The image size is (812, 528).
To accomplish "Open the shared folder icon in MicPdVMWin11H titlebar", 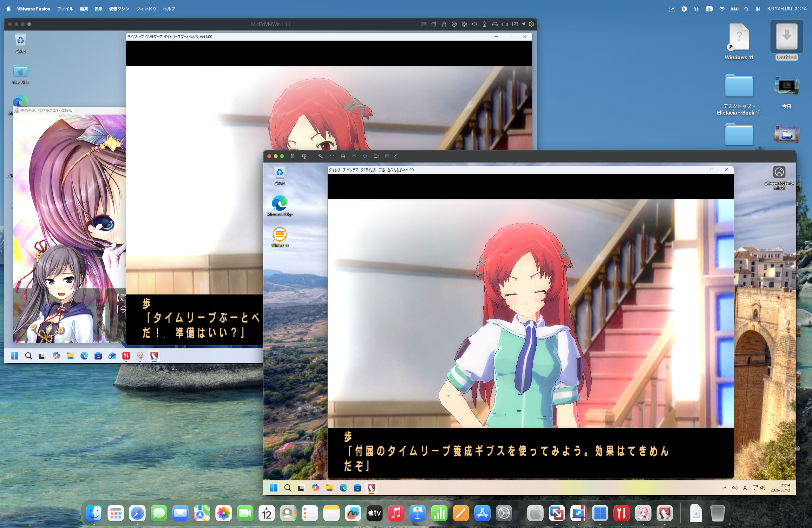I will click(x=515, y=24).
